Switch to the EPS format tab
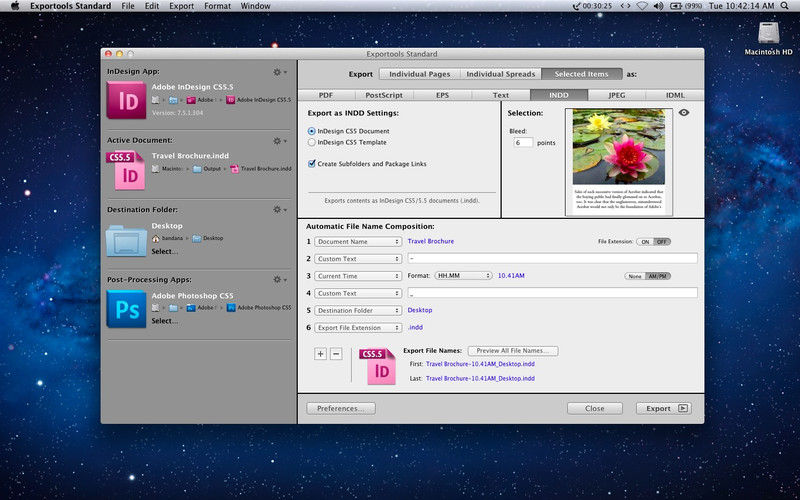The image size is (800, 500). pos(442,95)
